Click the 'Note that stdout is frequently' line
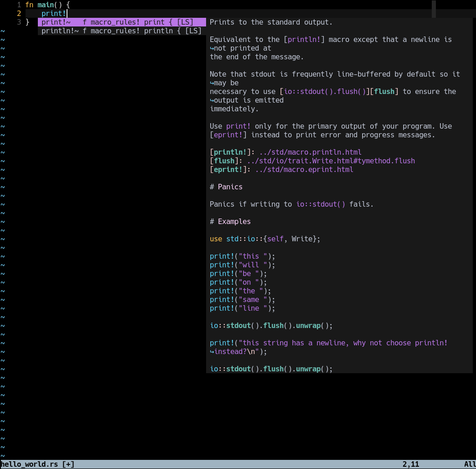 click(x=335, y=74)
